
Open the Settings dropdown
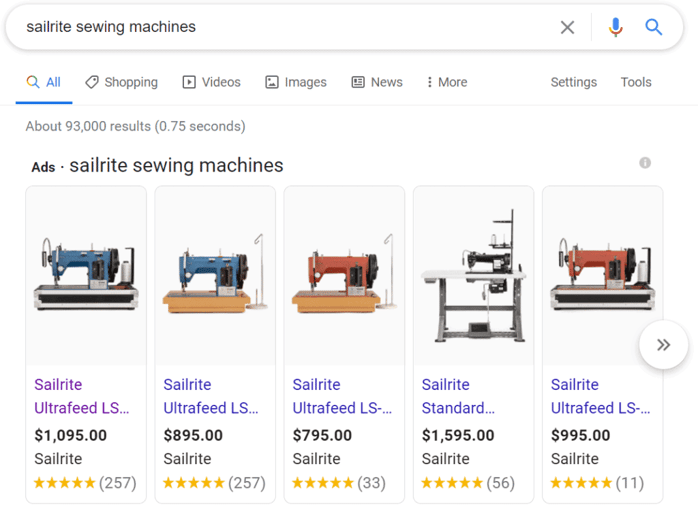tap(573, 82)
